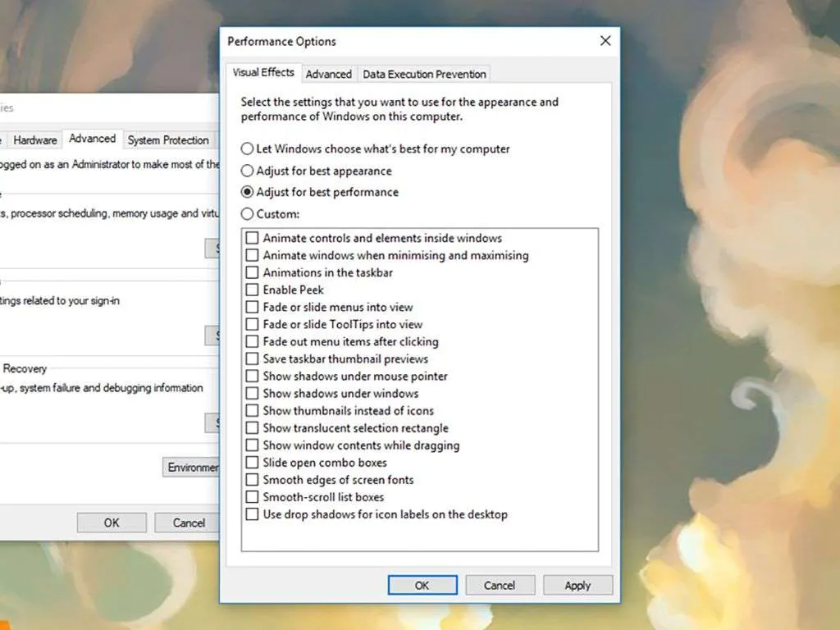Click the Apply button
The height and width of the screenshot is (630, 840).
[577, 585]
